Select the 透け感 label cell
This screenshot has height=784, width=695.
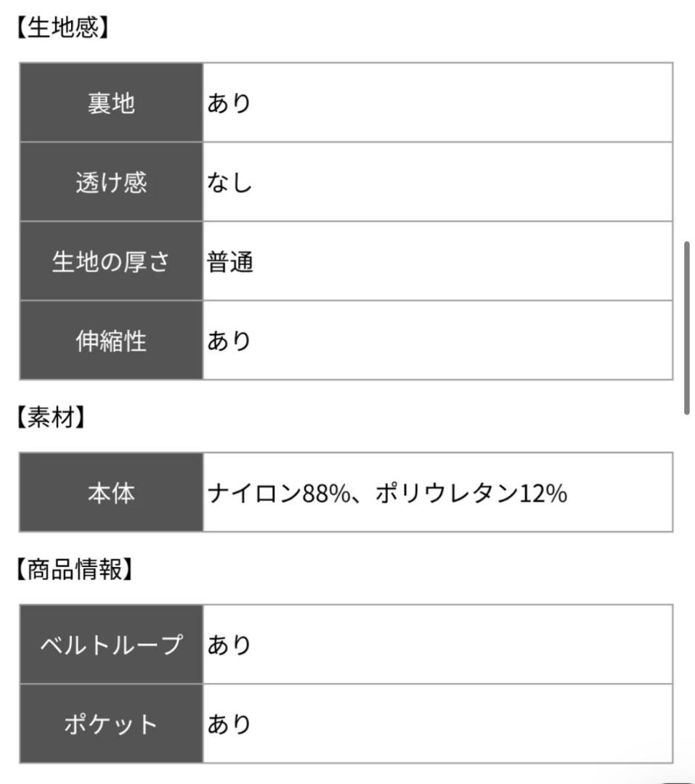click(111, 182)
